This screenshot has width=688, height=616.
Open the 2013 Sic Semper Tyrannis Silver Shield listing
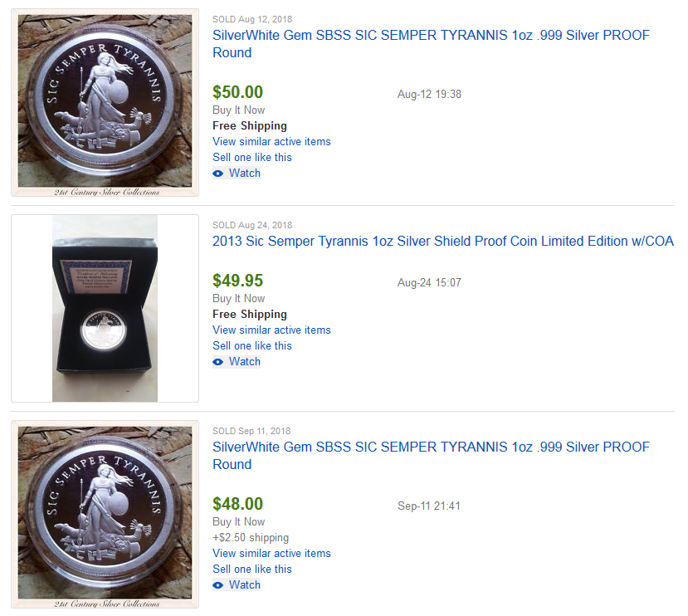[443, 241]
